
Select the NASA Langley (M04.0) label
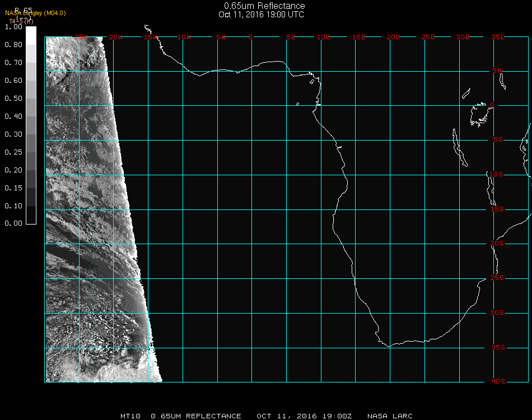35,13
